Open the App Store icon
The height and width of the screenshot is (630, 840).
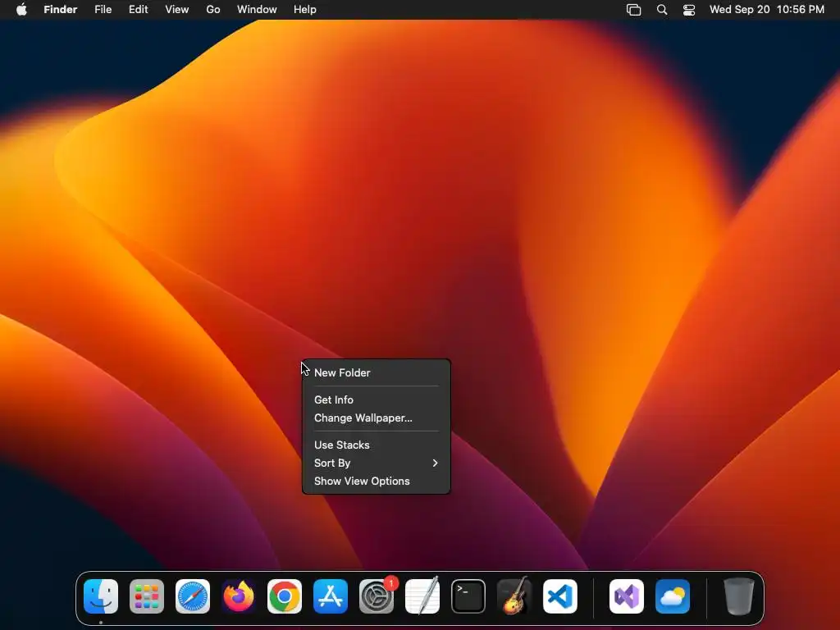click(x=331, y=596)
